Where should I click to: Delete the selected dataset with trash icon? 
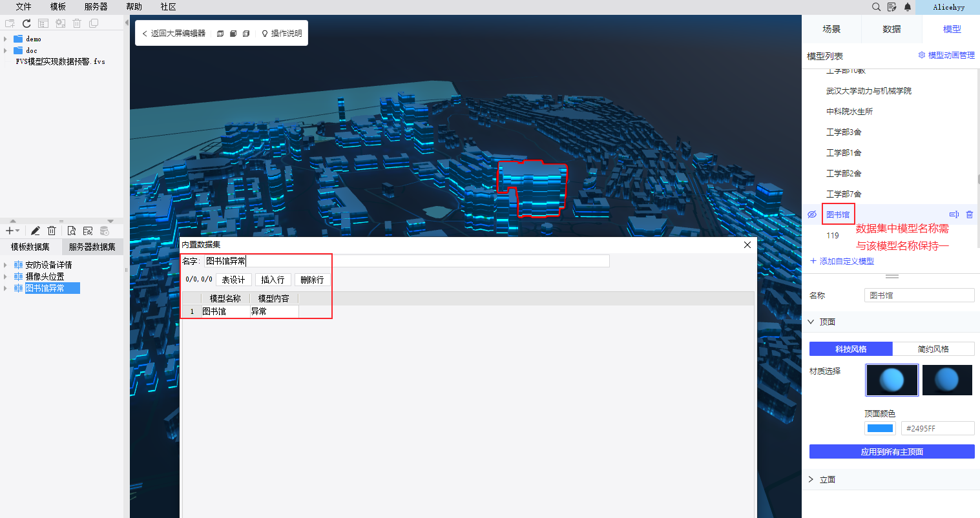pos(52,231)
